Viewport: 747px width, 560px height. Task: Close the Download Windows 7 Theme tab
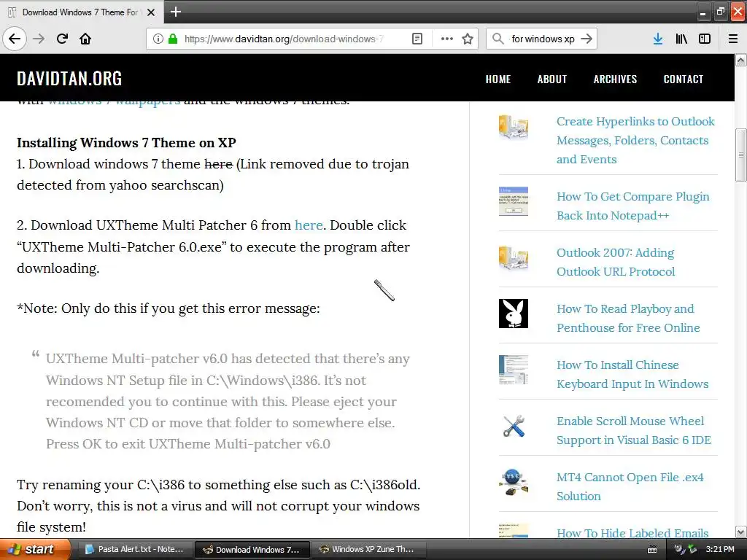pos(151,12)
